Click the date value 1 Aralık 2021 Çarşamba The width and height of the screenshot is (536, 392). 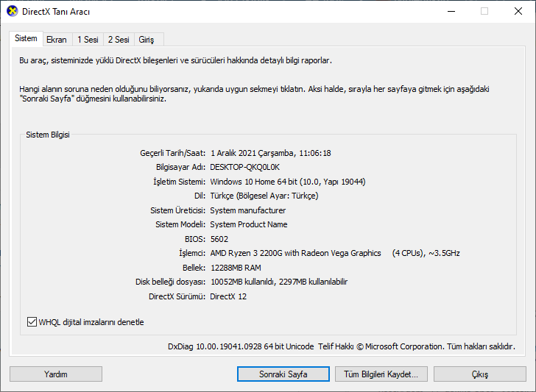tap(253, 153)
